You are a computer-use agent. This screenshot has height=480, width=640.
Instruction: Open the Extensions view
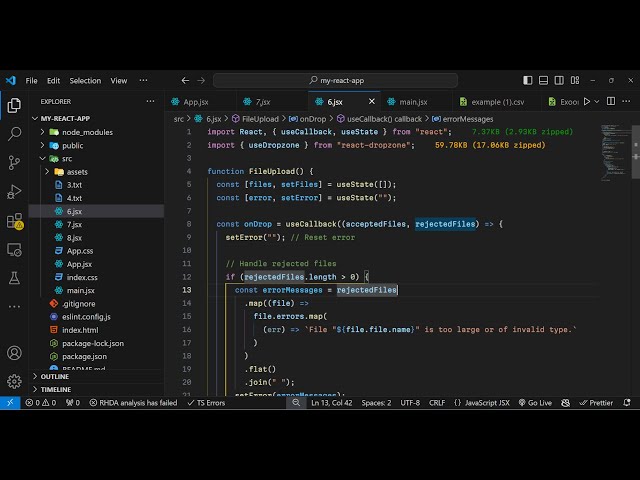[x=14, y=220]
